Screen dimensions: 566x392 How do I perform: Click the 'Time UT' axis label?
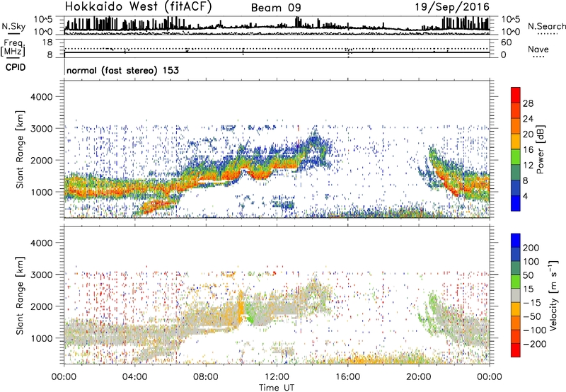pos(277,388)
